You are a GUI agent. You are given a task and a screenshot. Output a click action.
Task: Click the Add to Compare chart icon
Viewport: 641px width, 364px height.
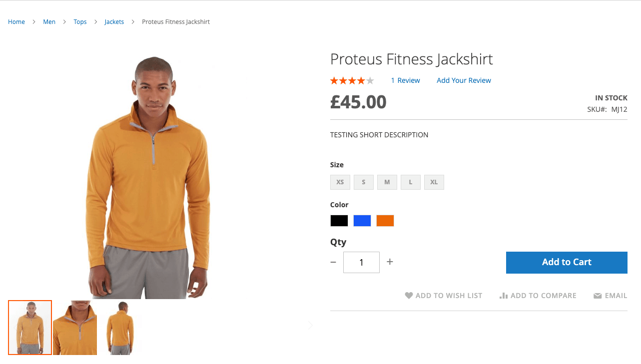[x=503, y=295]
